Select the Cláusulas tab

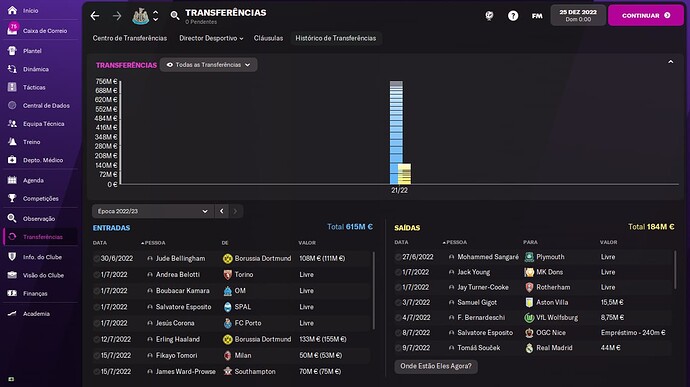[268, 38]
